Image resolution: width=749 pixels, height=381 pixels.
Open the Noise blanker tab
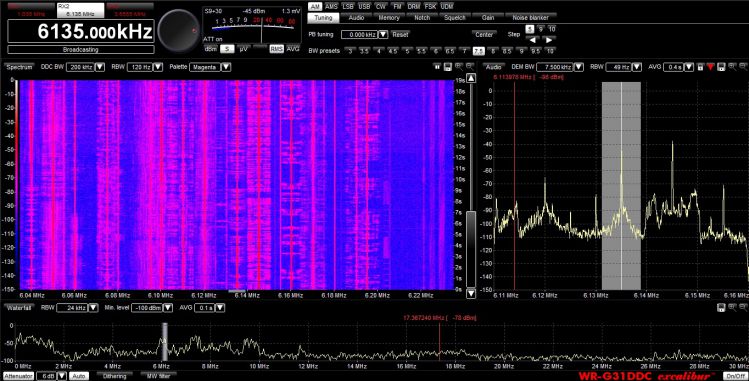[x=530, y=18]
